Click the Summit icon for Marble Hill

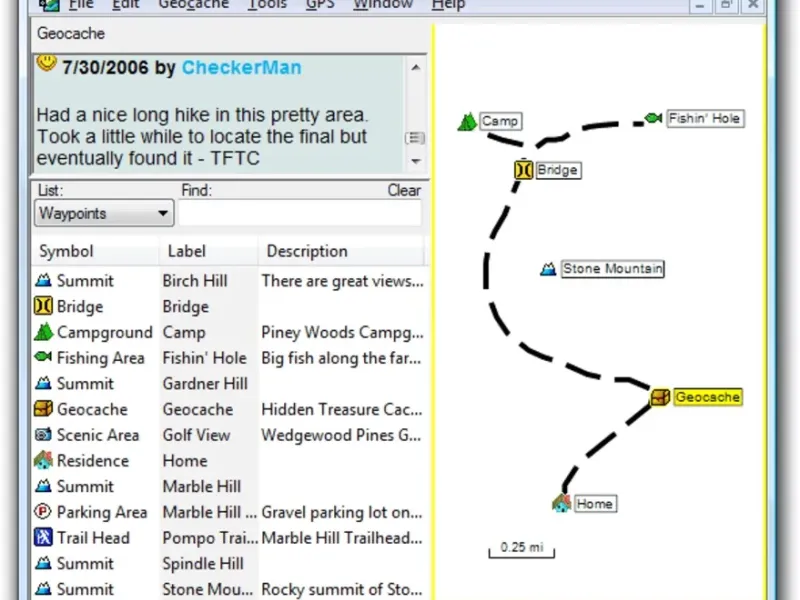(44, 486)
